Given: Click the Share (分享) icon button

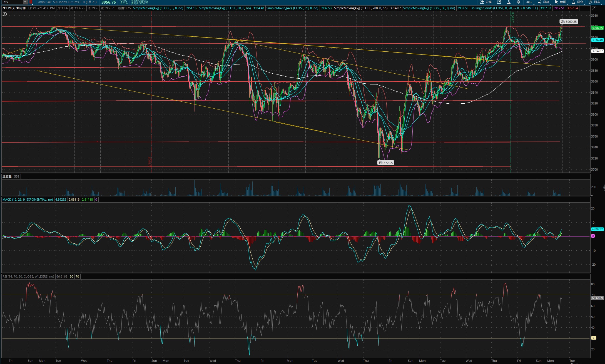Looking at the screenshot, I should click(485, 2).
